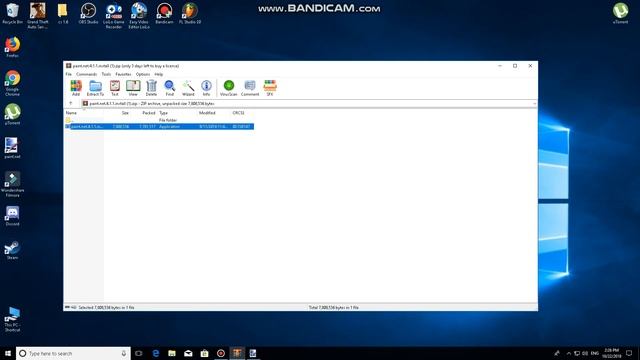Click the SFX toolbar icon

pyautogui.click(x=270, y=88)
